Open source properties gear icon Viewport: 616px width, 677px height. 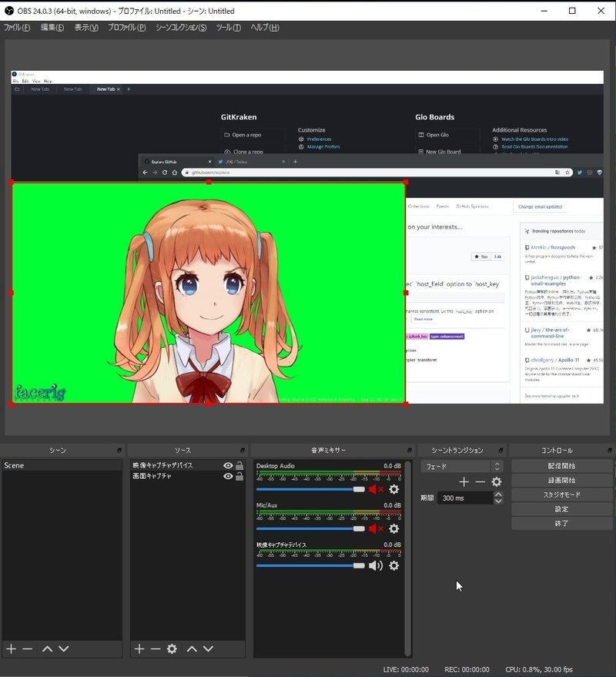click(172, 649)
